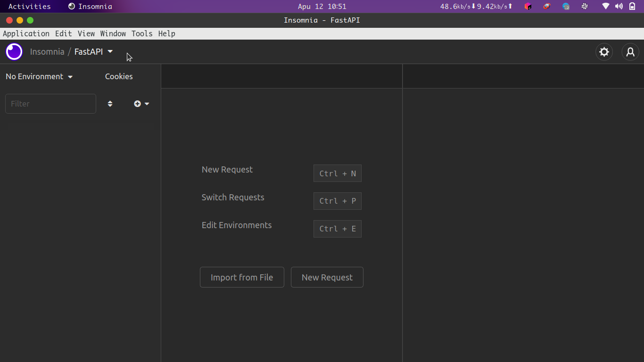Click the volume speaker icon
This screenshot has height=362, width=644.
pos(619,7)
